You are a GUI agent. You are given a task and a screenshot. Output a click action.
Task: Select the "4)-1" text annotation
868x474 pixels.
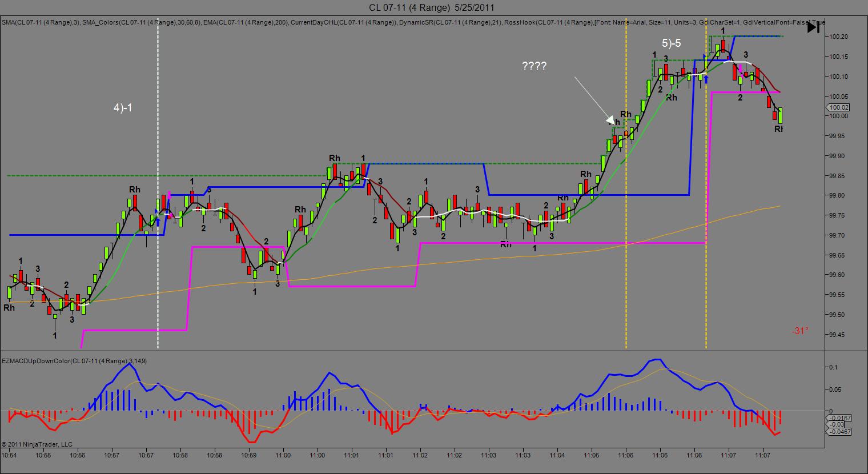click(x=123, y=107)
